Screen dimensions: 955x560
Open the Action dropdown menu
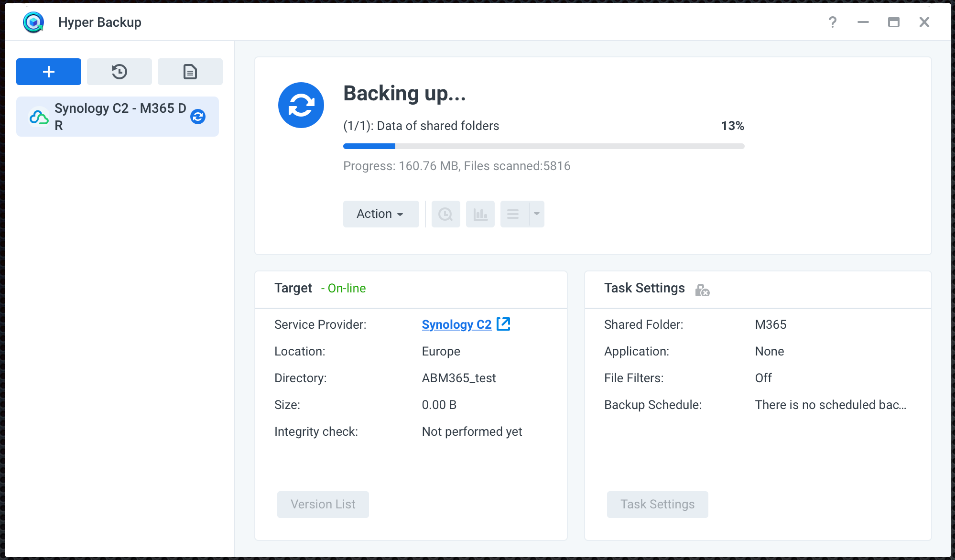pyautogui.click(x=381, y=214)
